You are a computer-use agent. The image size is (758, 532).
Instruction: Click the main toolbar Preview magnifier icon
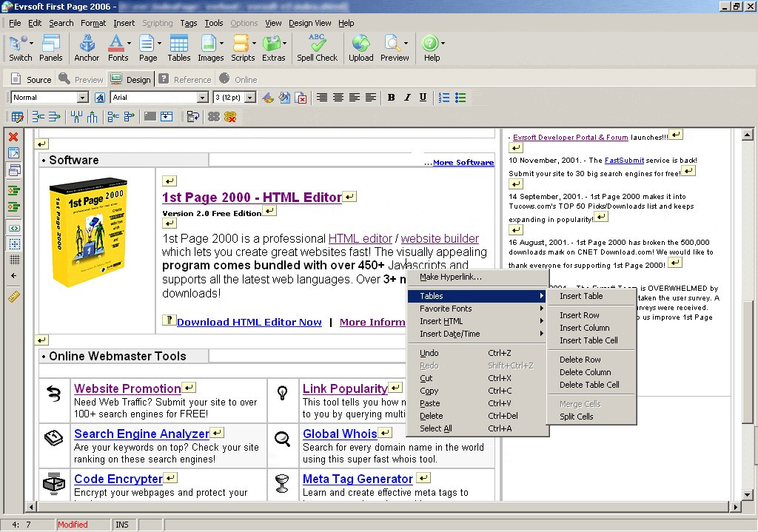coord(391,44)
